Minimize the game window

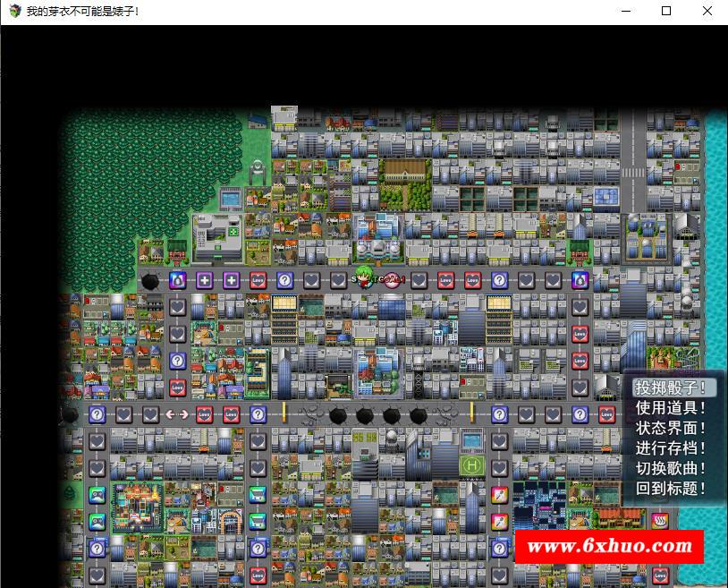(x=626, y=11)
